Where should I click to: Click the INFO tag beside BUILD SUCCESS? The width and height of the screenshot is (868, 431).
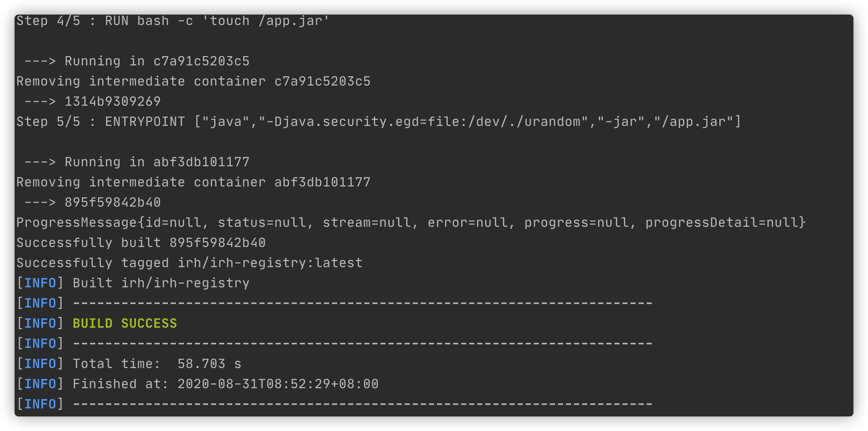click(40, 324)
